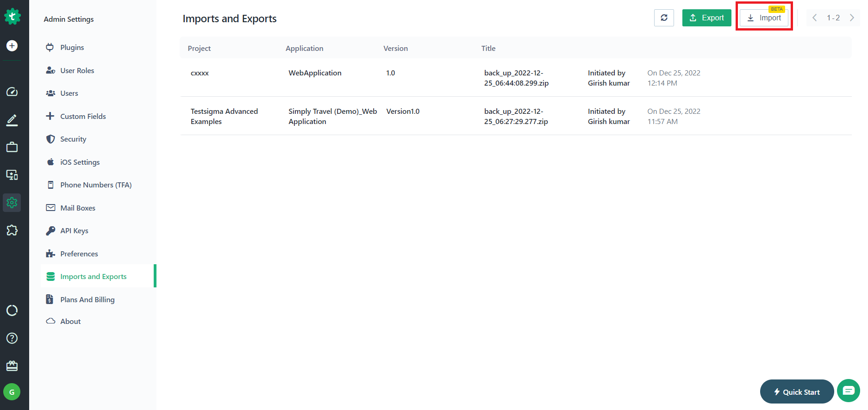Viewport: 868px width, 410px height.
Task: Open test development pencil icon
Action: coord(12,120)
